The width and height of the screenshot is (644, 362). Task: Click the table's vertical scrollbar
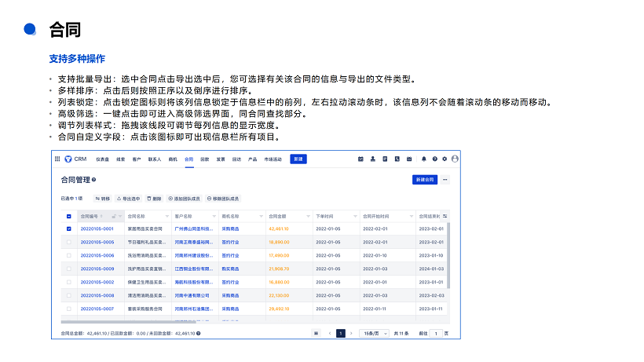[448, 255]
